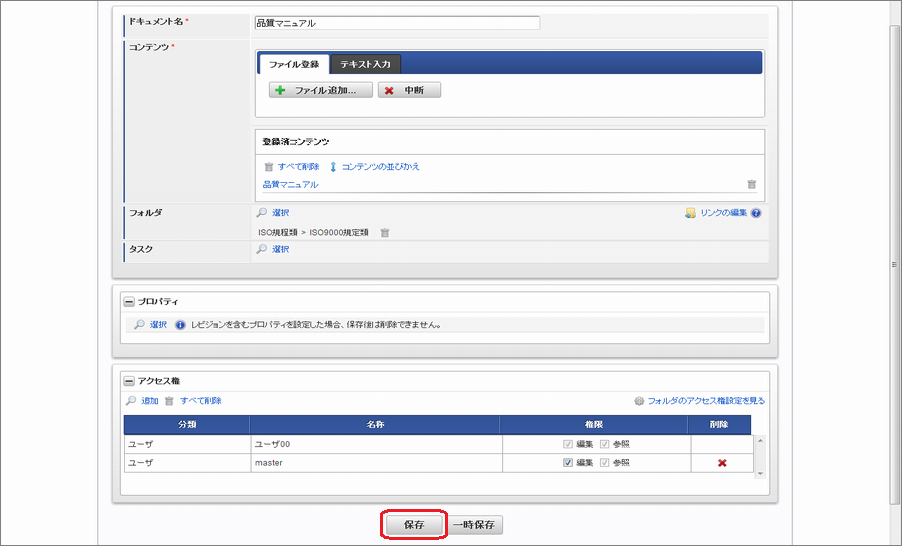Click the help question mark icon
Viewport: 902px width, 546px height.
pos(756,213)
